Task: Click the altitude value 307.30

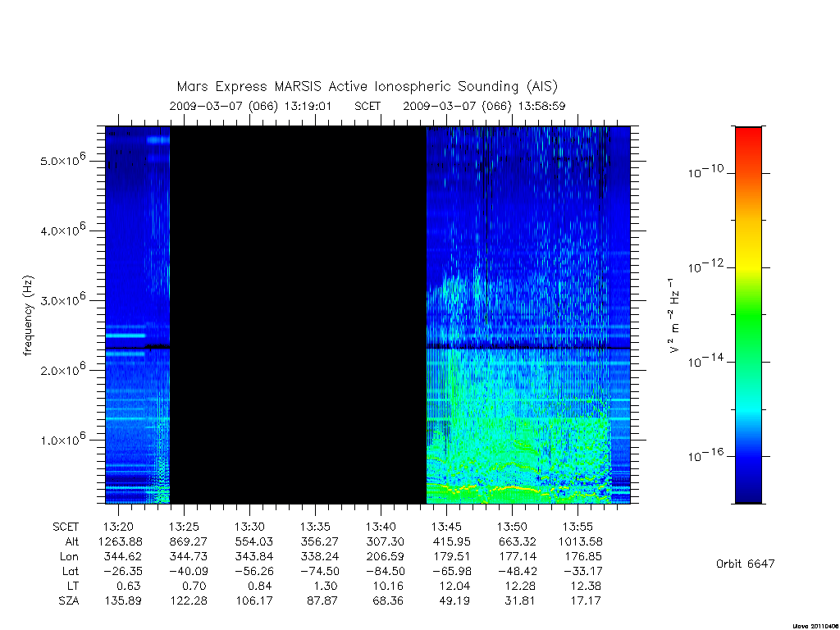Action: 386,541
